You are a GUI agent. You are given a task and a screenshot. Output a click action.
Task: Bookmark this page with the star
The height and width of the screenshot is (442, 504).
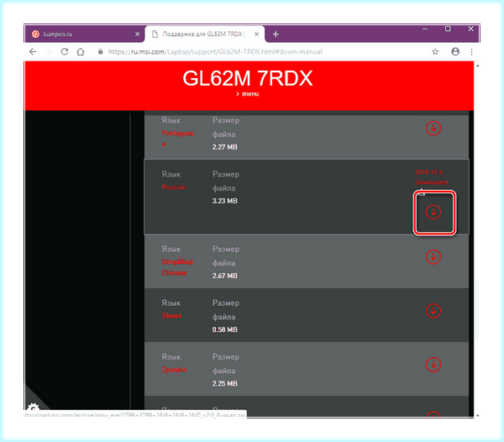tap(435, 51)
